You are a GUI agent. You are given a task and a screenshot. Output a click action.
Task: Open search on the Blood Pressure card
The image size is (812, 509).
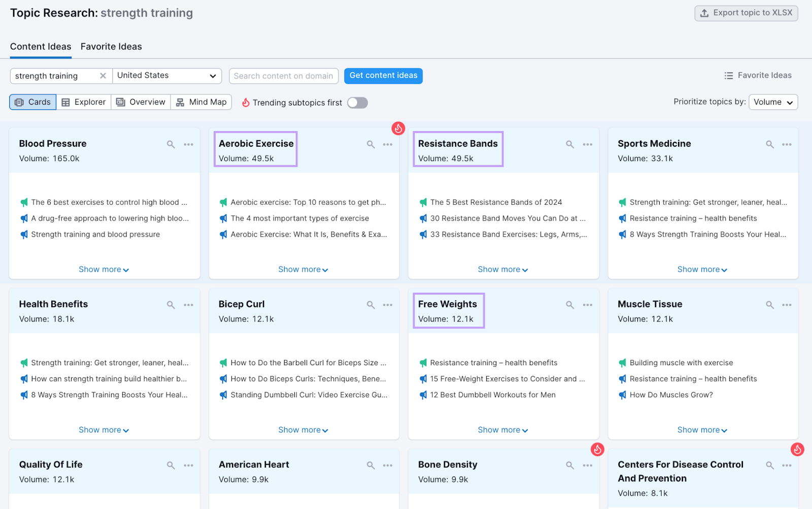click(x=171, y=144)
